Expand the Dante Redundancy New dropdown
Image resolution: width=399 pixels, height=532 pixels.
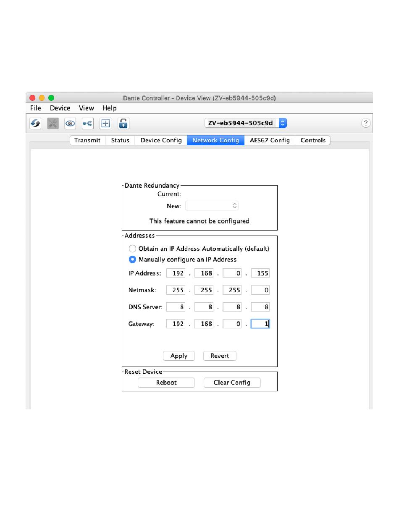click(212, 206)
